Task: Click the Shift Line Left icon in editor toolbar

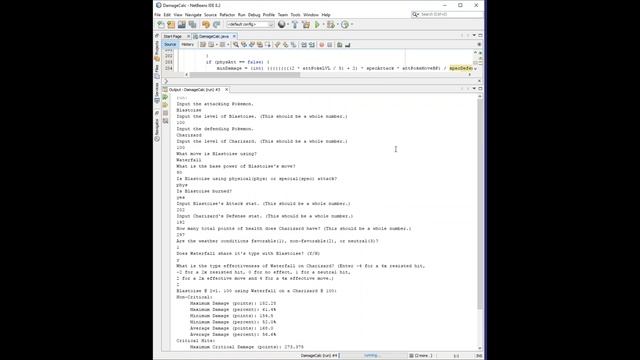Action: click(x=304, y=44)
